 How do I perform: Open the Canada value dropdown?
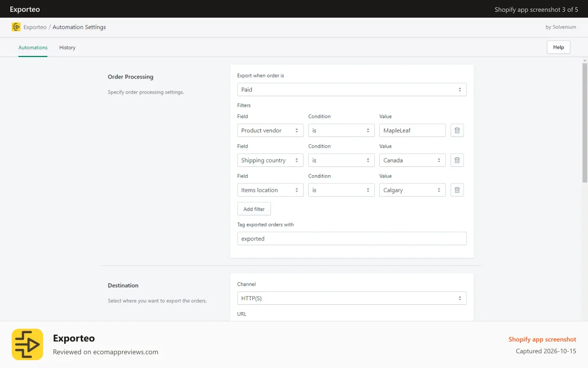click(x=413, y=160)
